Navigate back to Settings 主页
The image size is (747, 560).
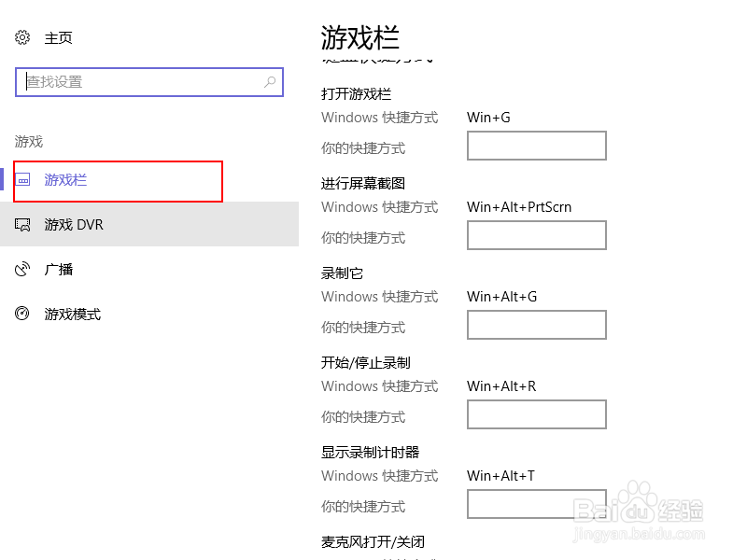[x=56, y=37]
